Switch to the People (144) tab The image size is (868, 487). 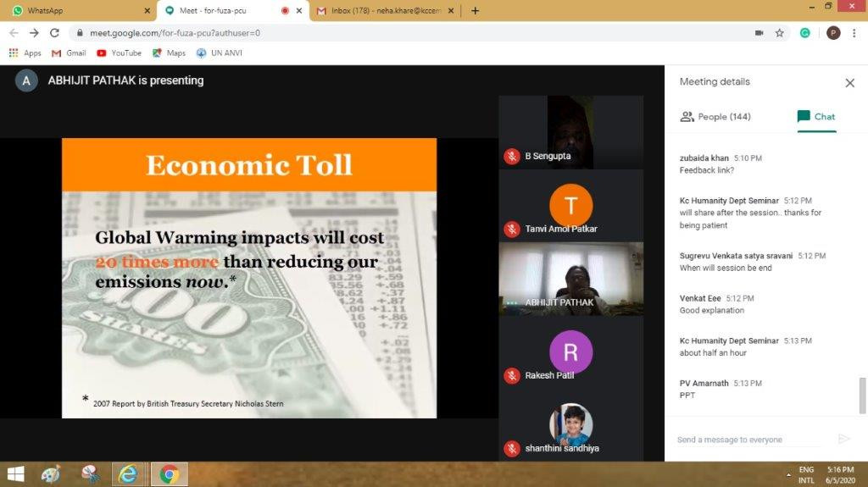[716, 117]
